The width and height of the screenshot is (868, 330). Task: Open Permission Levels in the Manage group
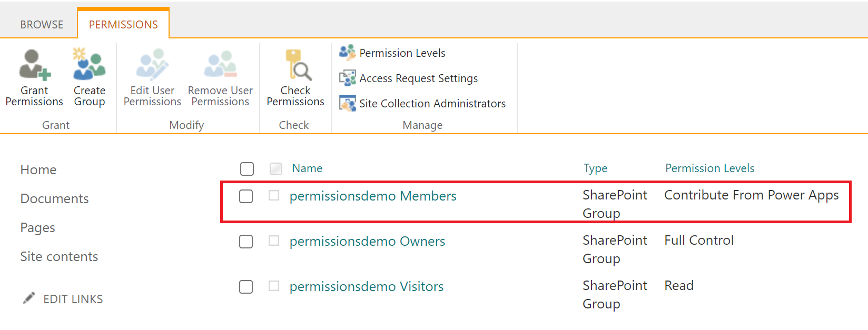[402, 53]
